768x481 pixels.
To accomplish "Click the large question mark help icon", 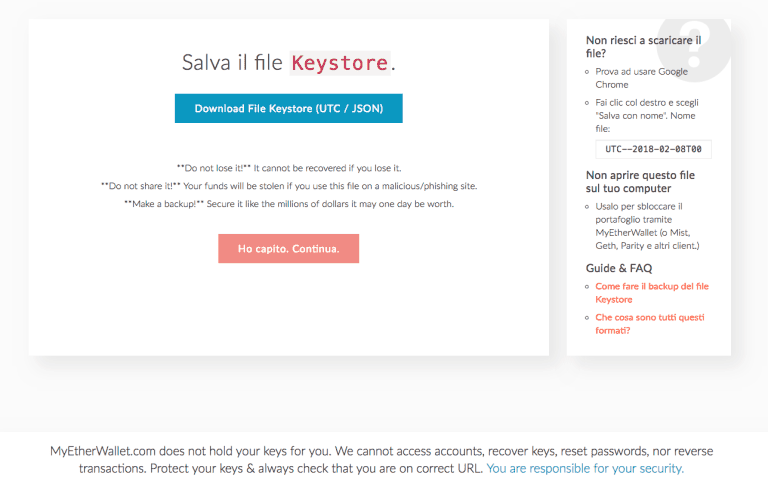I will (694, 49).
